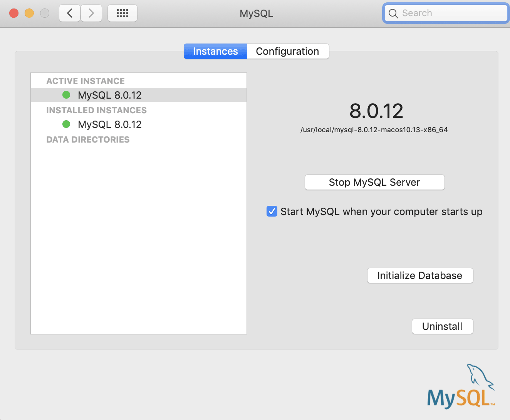The height and width of the screenshot is (420, 510).
Task: Minimize the MySQL preferences window
Action: tap(29, 13)
